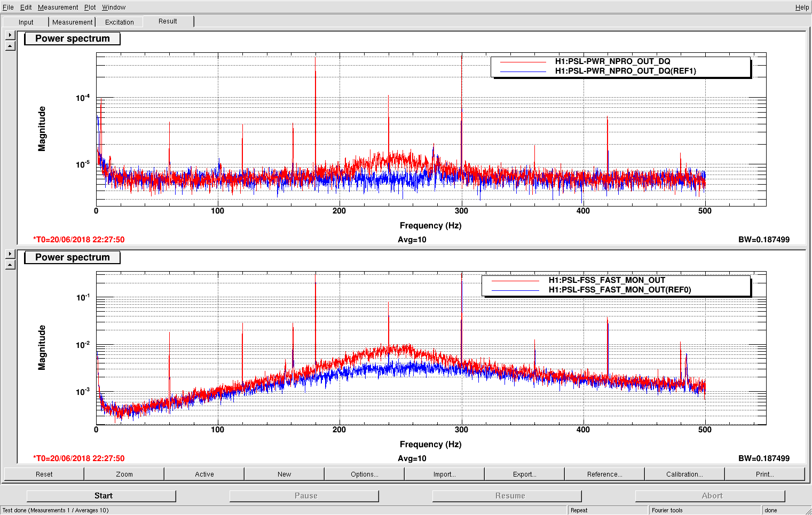The image size is (812, 515).
Task: Switch to the Excitation tab
Action: tap(119, 22)
